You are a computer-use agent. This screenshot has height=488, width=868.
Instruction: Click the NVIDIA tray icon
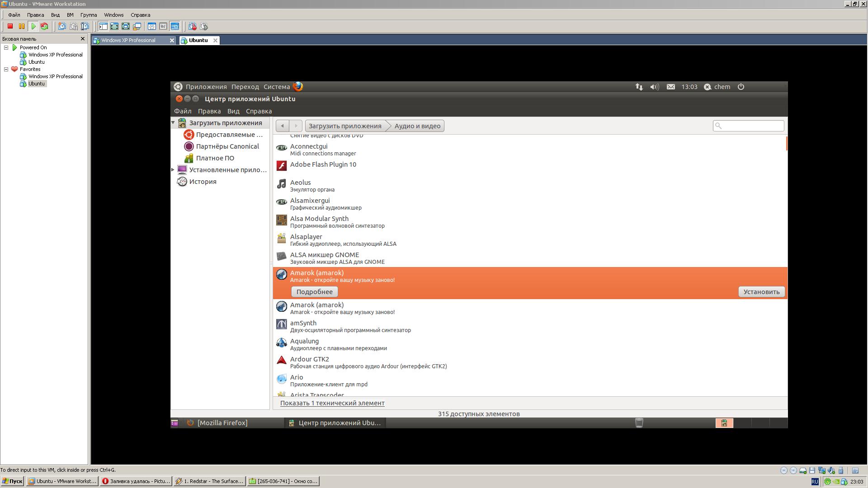click(x=836, y=482)
